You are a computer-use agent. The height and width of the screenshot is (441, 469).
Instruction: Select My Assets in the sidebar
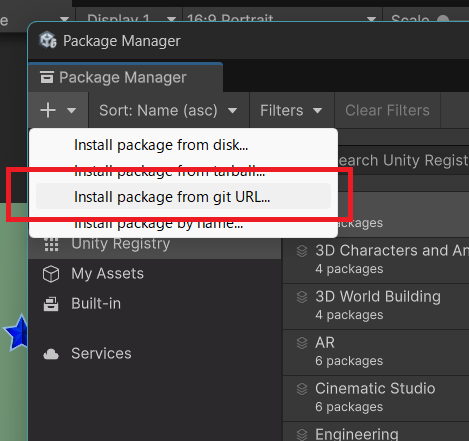[x=155, y=274]
